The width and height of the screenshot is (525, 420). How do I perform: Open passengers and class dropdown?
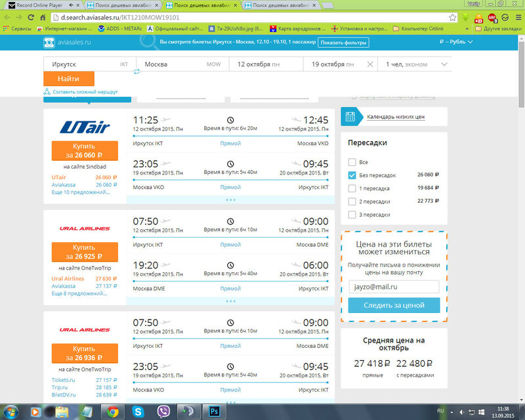coord(415,64)
